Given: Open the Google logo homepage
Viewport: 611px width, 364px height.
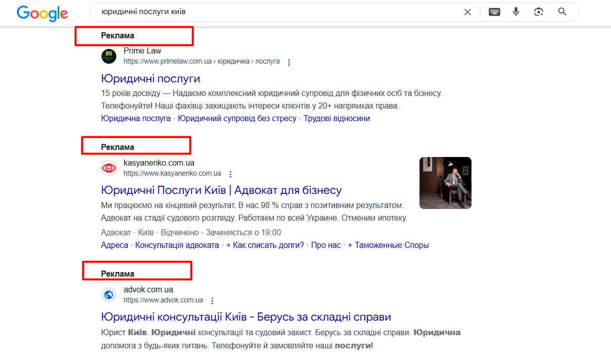Looking at the screenshot, I should point(42,13).
